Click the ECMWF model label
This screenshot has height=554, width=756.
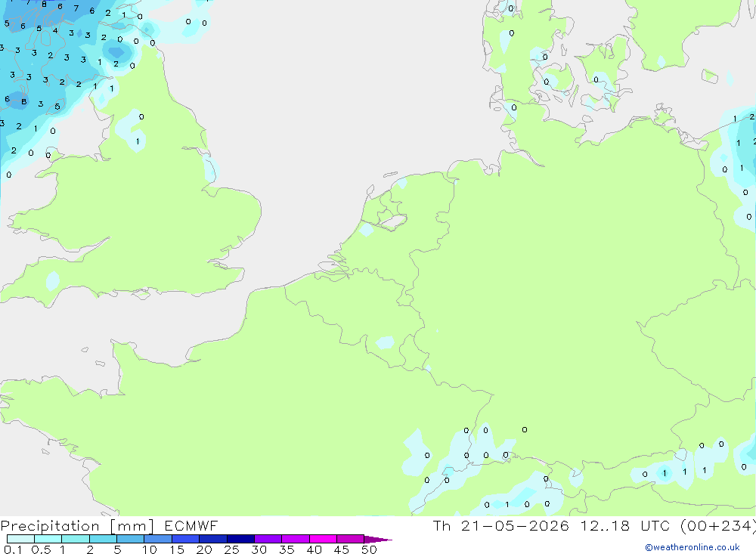click(x=191, y=526)
